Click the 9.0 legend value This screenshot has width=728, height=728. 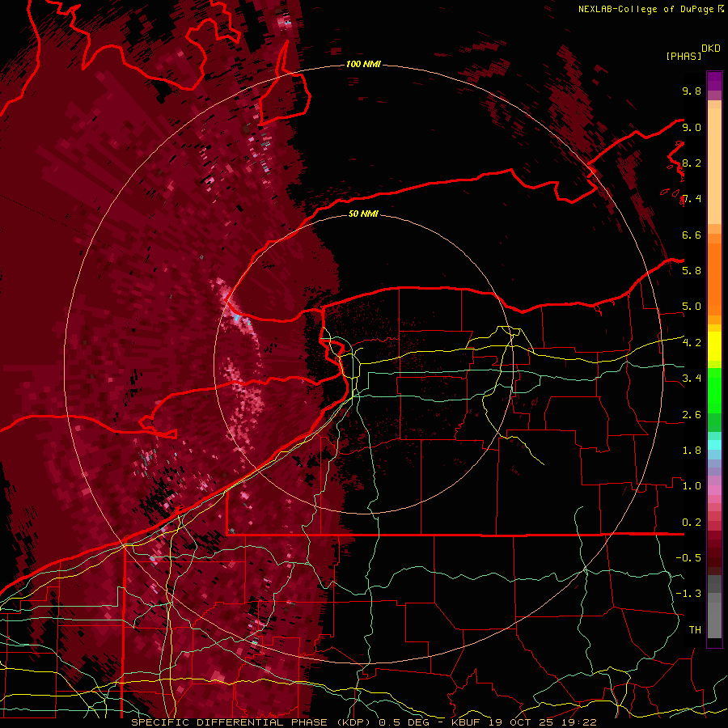(x=692, y=127)
